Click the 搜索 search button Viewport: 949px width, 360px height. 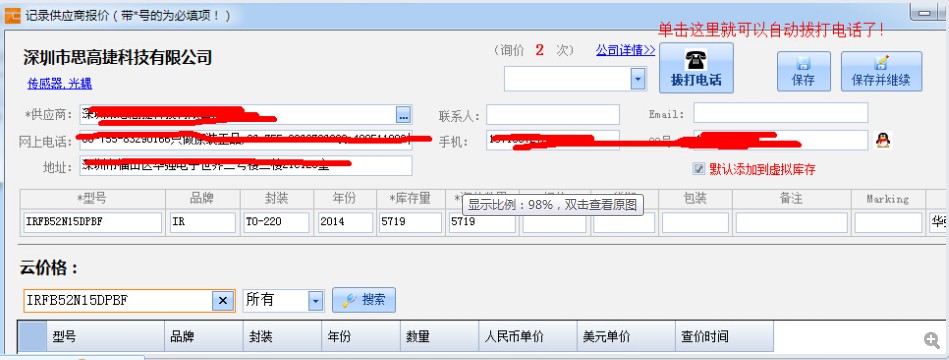(x=364, y=299)
